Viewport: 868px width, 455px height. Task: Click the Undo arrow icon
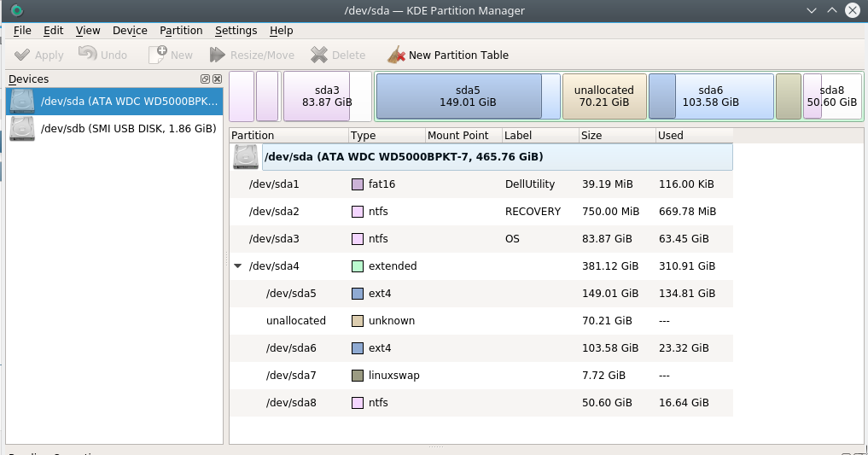(x=87, y=55)
